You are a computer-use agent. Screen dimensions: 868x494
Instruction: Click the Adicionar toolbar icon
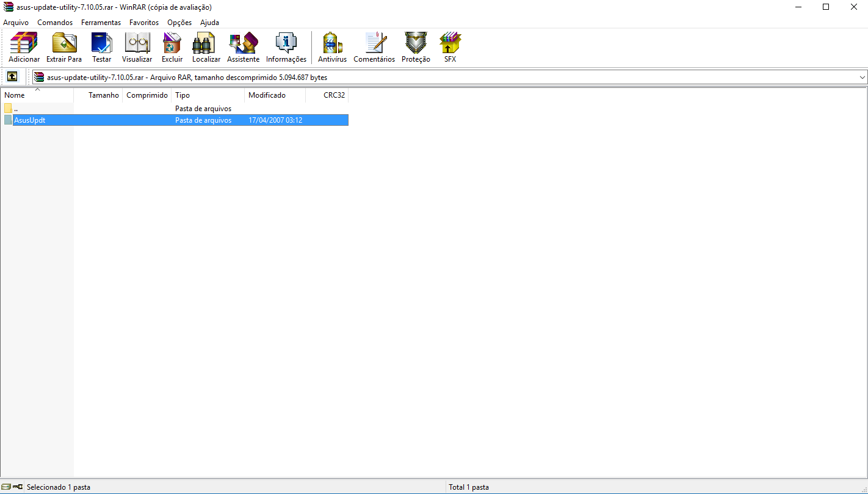(x=24, y=48)
